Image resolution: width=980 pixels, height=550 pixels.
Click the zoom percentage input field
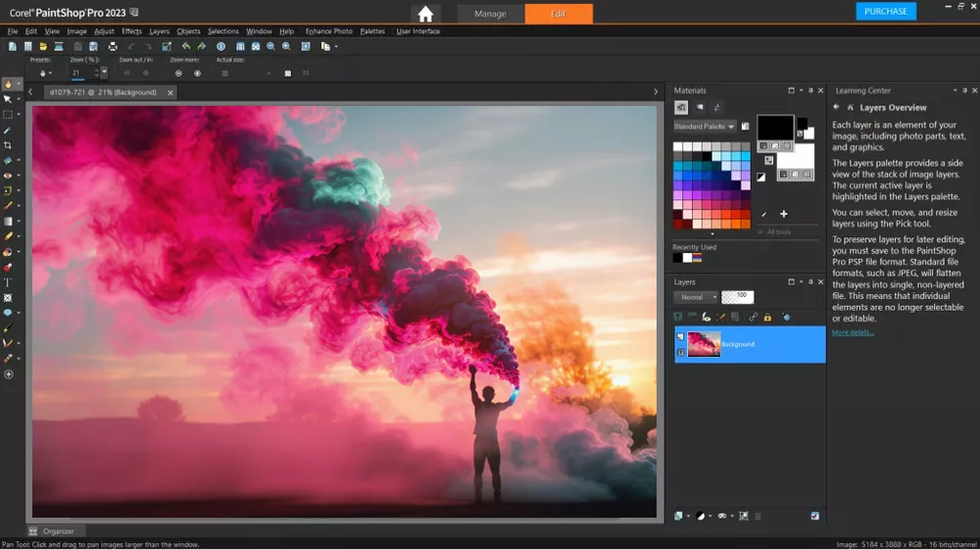tap(82, 74)
